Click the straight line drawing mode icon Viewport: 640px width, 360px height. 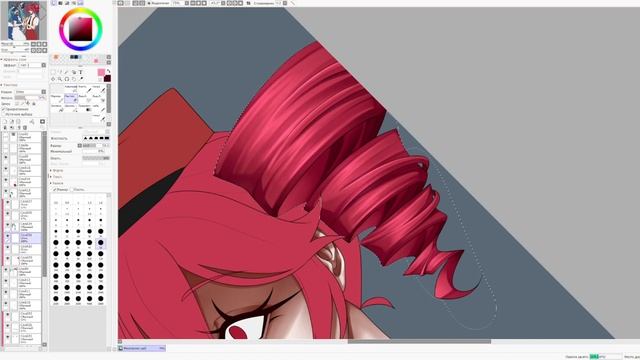(293, 3)
